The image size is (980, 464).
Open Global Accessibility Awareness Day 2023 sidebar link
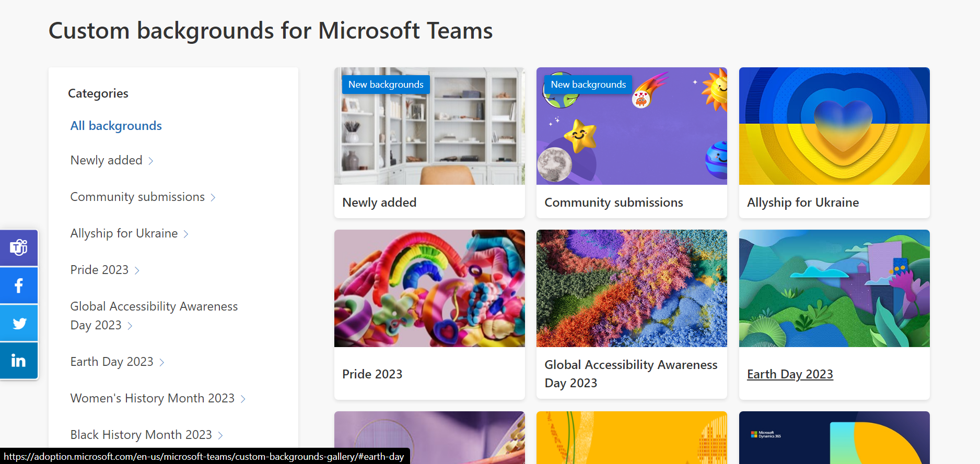click(x=154, y=316)
